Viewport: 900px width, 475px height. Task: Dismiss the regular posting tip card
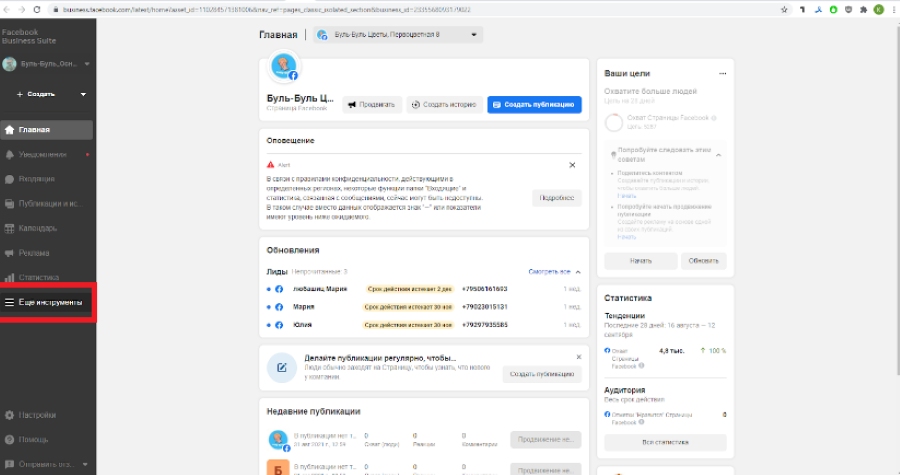[x=579, y=357]
